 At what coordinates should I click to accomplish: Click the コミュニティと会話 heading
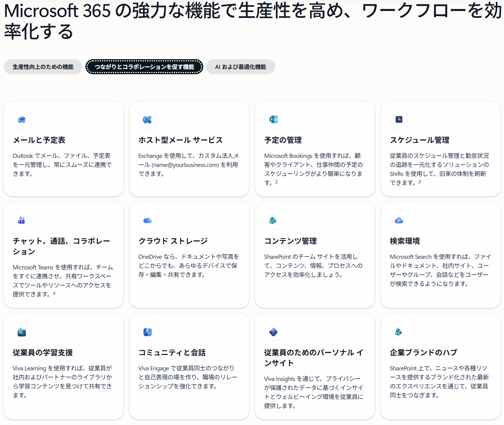pos(172,353)
